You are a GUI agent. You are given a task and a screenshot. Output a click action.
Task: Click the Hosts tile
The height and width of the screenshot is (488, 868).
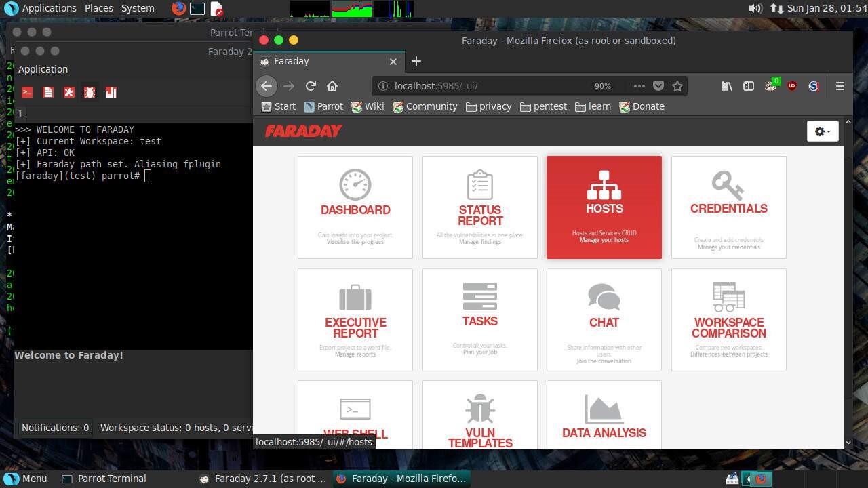click(604, 207)
